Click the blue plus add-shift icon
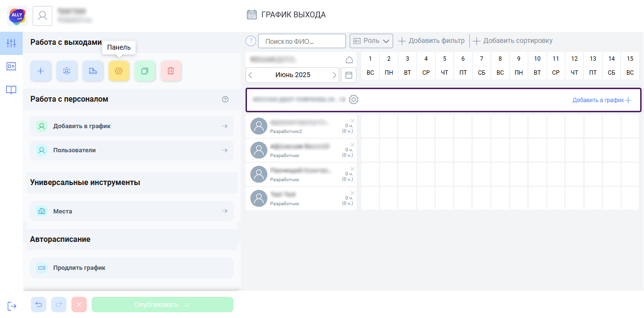This screenshot has height=318, width=644. pos(41,71)
